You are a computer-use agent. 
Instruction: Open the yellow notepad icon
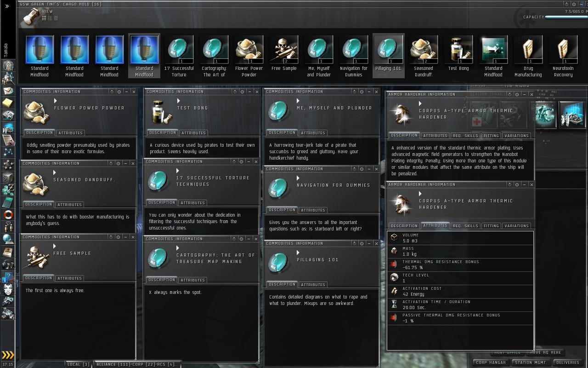coord(8,103)
